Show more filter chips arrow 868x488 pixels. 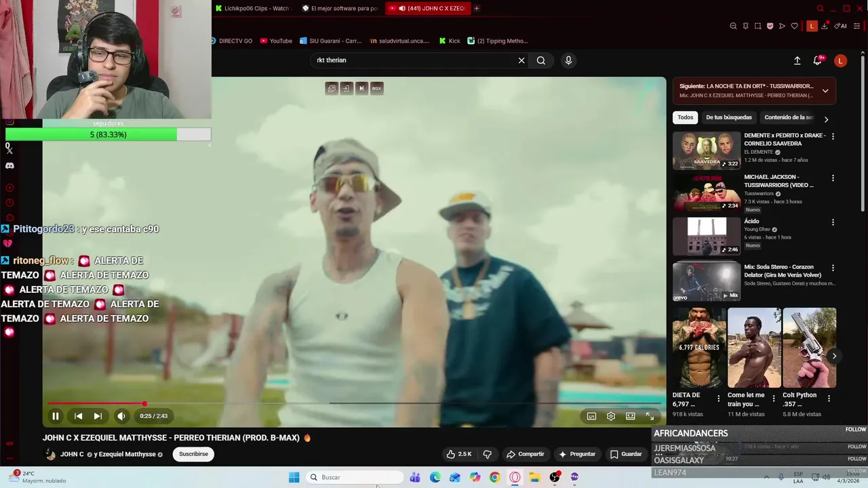(826, 119)
